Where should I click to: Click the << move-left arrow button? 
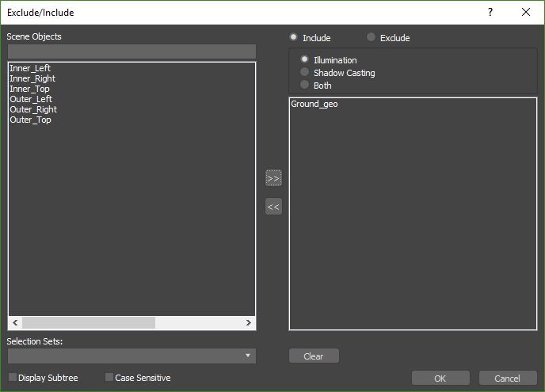coord(273,207)
